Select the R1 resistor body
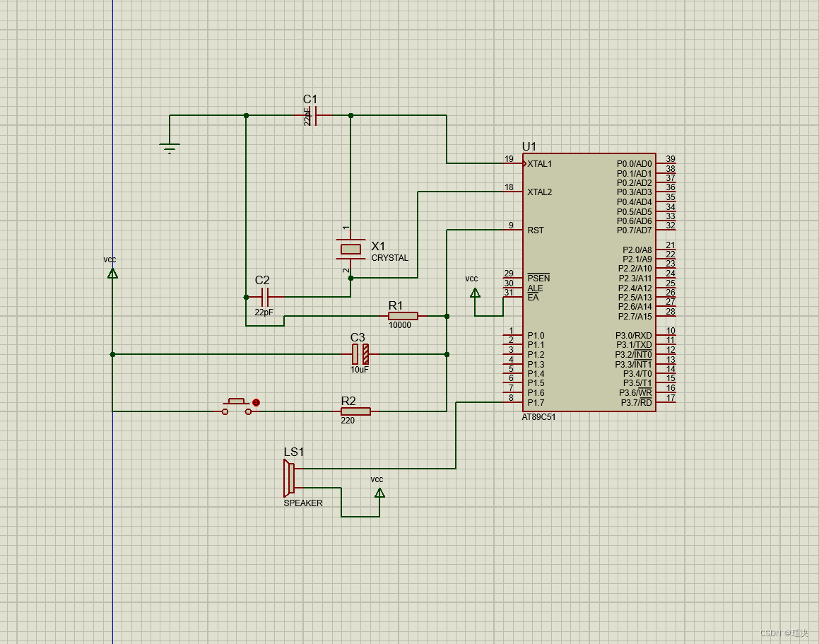The height and width of the screenshot is (644, 819). (x=403, y=316)
